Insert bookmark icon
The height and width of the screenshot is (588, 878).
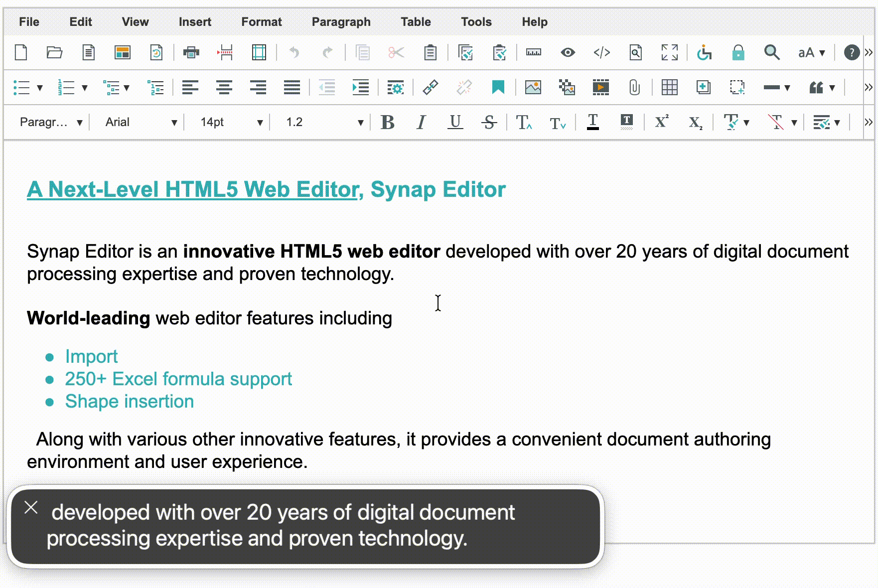(x=498, y=88)
